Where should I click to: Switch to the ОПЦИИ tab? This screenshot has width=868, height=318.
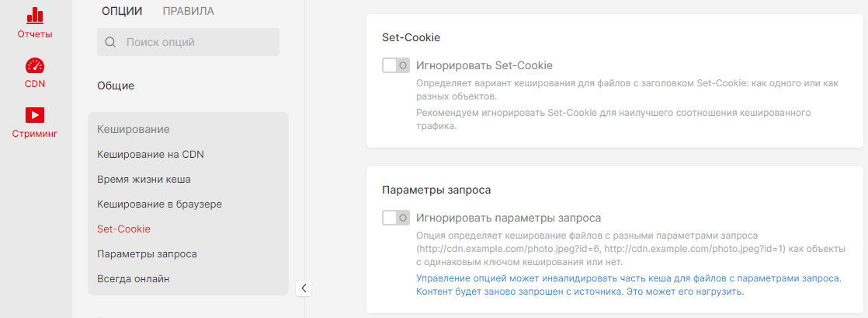click(122, 11)
